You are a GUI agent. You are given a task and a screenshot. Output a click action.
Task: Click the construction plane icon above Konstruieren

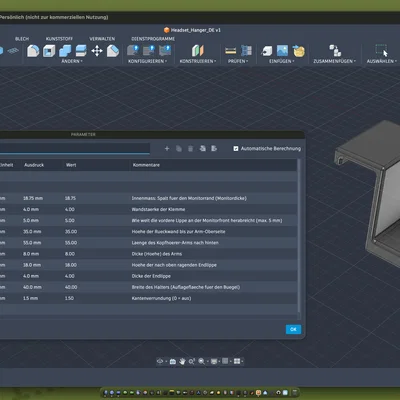click(x=198, y=51)
